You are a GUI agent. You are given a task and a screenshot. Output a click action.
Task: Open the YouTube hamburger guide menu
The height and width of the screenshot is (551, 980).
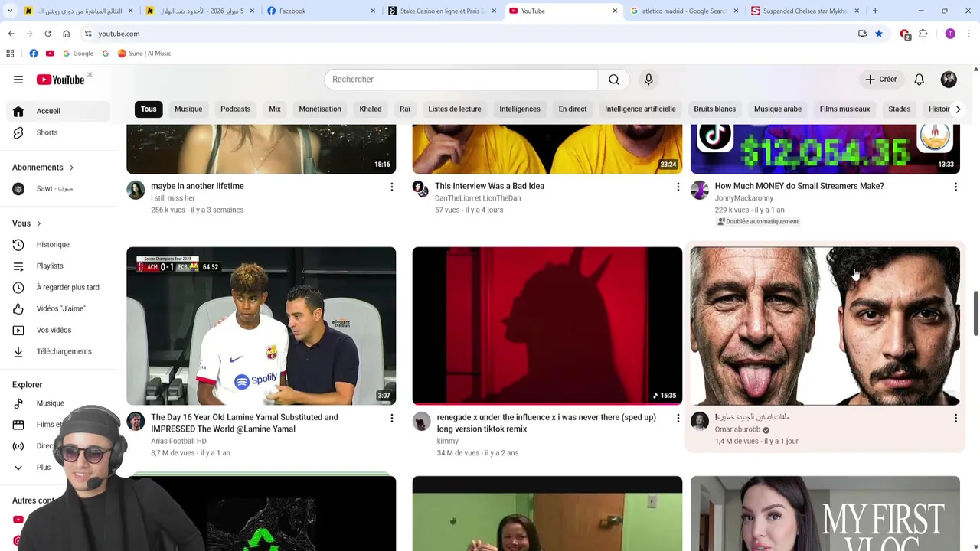[18, 80]
